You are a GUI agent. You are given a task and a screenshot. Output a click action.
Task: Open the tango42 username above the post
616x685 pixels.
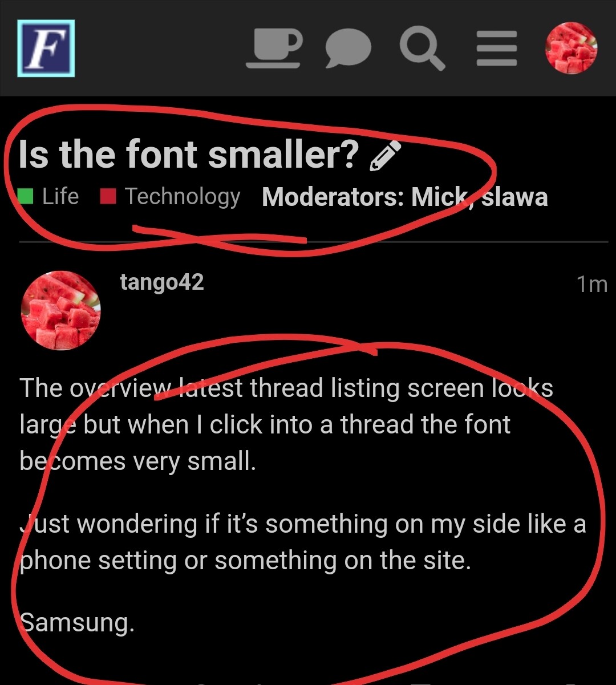162,282
